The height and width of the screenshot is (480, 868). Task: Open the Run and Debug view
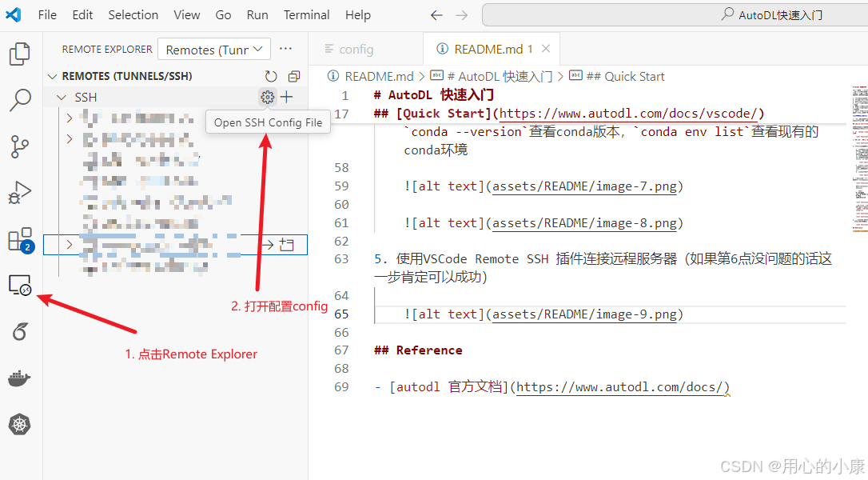tap(20, 192)
